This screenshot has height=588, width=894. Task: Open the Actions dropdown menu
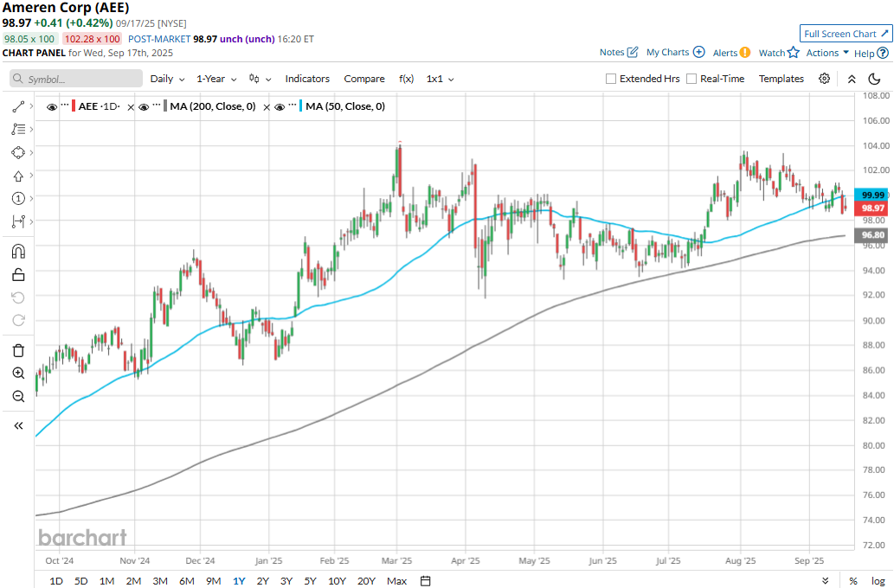(827, 53)
